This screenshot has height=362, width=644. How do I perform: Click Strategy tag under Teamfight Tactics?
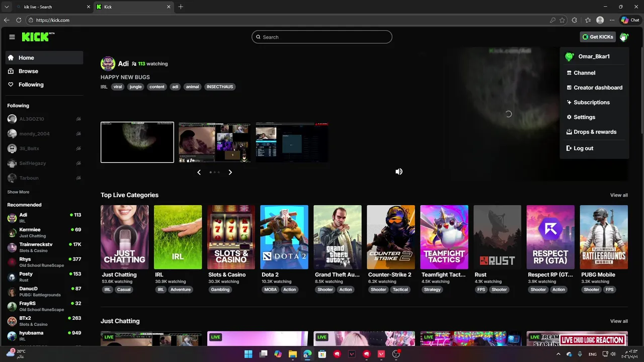432,290
